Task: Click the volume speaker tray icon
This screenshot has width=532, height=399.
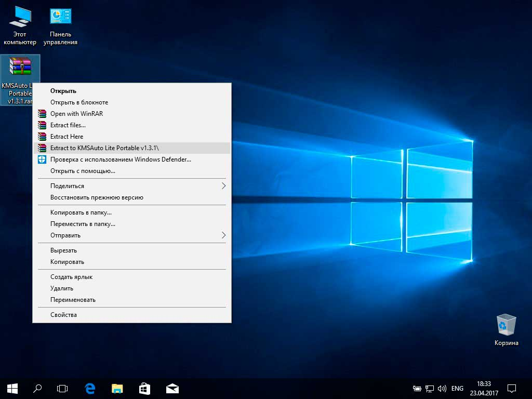Action: (x=442, y=389)
